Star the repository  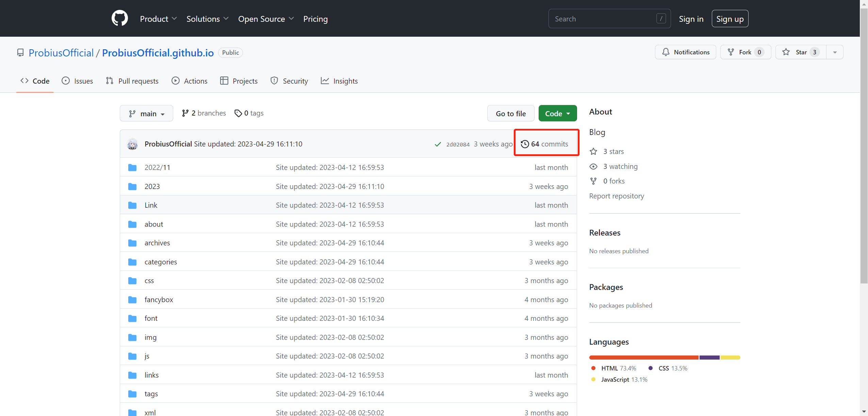click(801, 52)
